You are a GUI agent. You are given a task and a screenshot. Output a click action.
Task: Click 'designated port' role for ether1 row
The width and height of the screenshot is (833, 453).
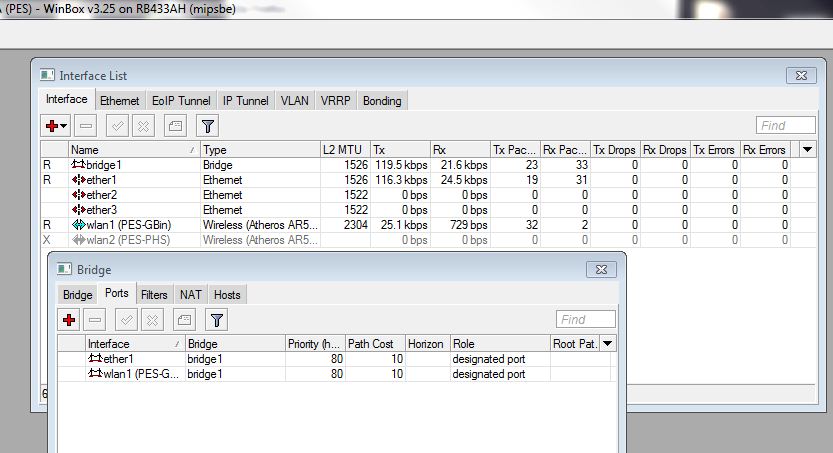tap(489, 359)
